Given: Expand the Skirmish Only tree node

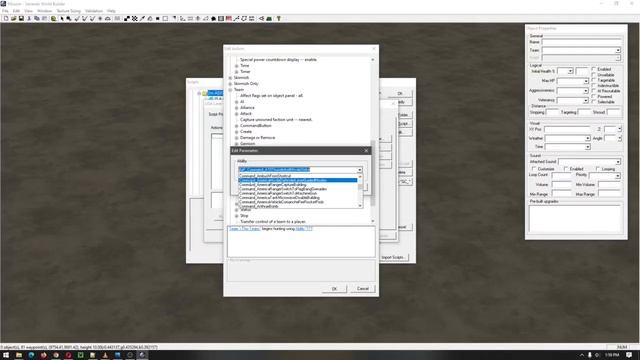Looking at the screenshot, I should pyautogui.click(x=231, y=84).
